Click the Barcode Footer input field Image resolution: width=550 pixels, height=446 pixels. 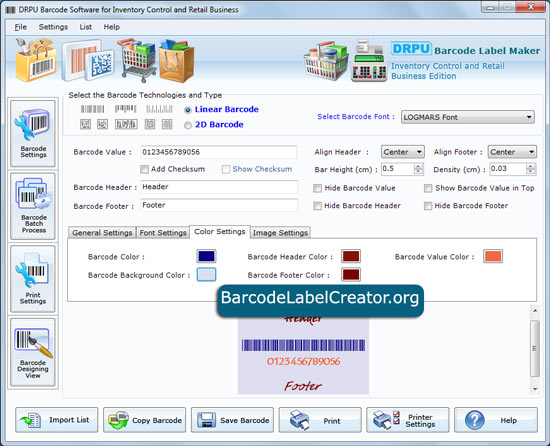pyautogui.click(x=219, y=205)
